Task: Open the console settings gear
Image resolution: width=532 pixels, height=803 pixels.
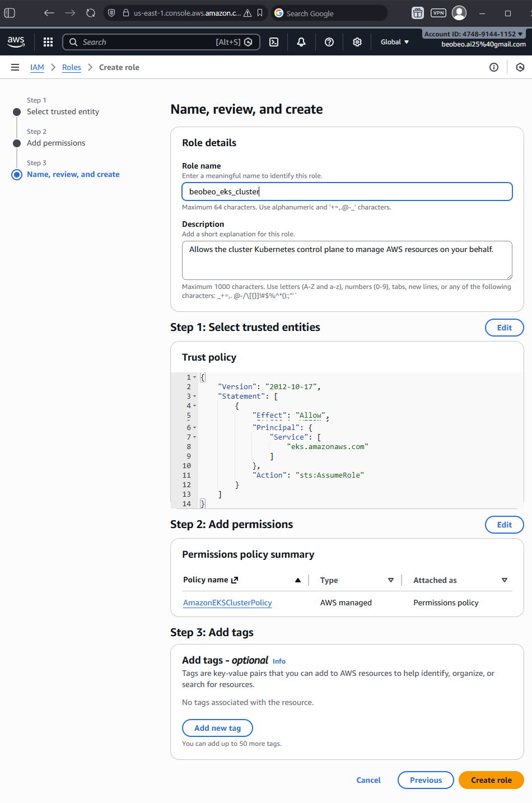Action: click(357, 42)
